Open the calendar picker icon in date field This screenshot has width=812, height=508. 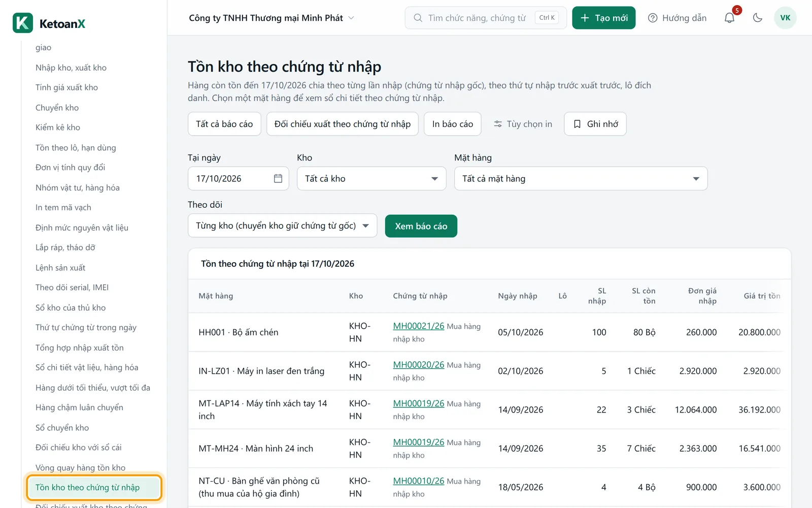pos(278,178)
